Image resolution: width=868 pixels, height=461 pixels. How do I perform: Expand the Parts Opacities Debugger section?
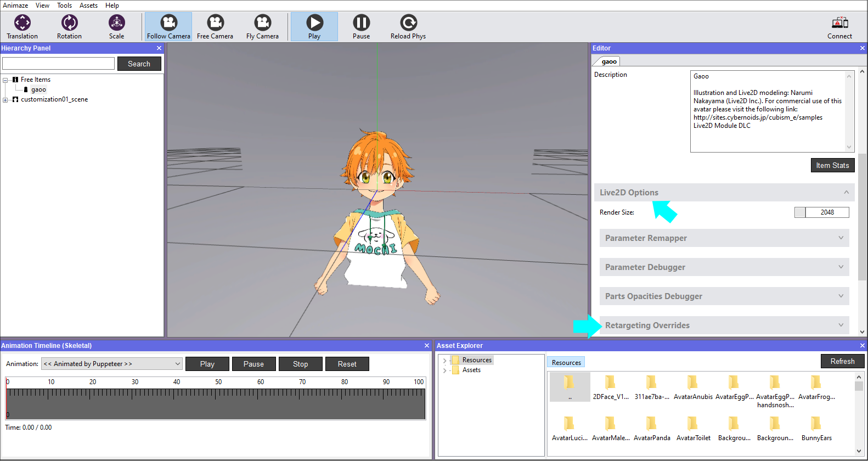(724, 296)
